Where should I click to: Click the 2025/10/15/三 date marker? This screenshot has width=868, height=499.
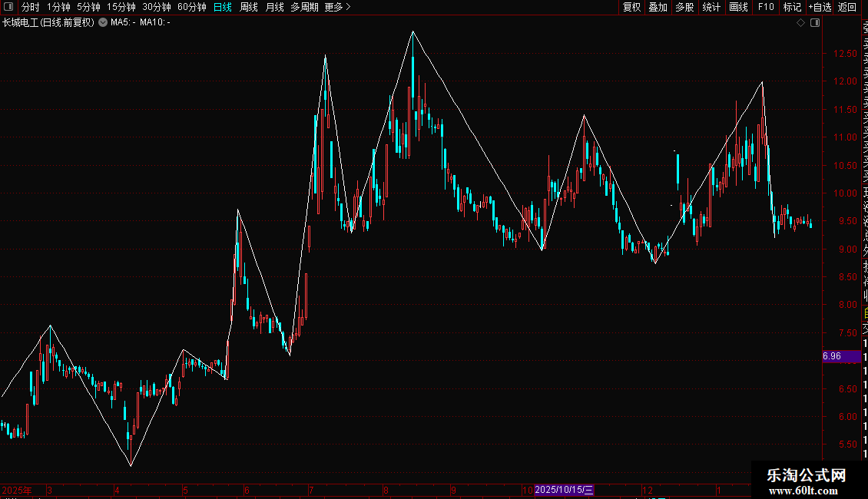point(564,490)
